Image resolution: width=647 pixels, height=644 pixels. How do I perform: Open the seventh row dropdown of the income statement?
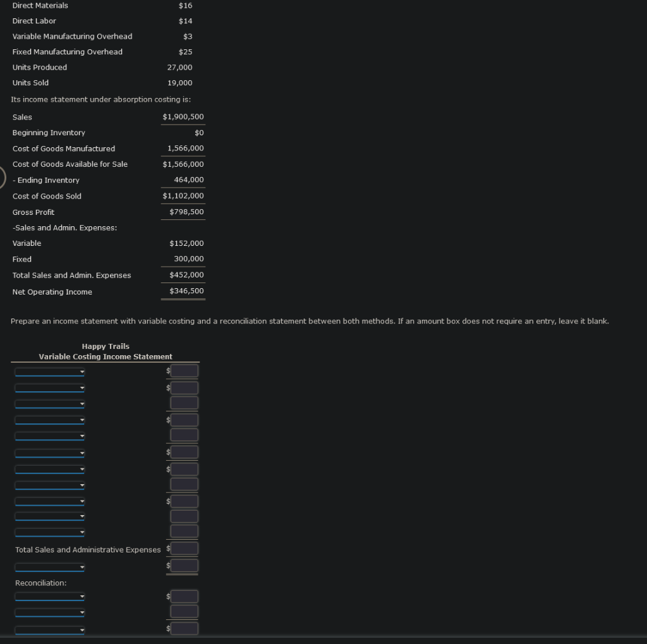pyautogui.click(x=49, y=469)
